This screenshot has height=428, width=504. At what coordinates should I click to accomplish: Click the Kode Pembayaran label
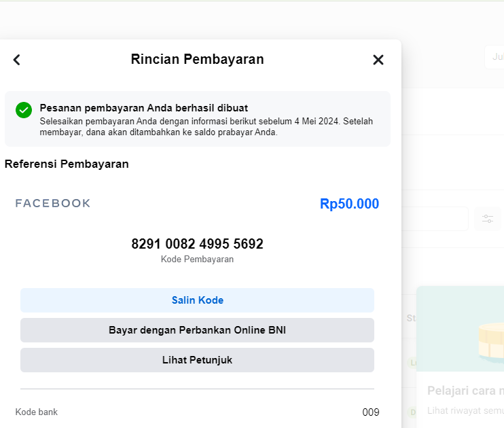point(197,260)
